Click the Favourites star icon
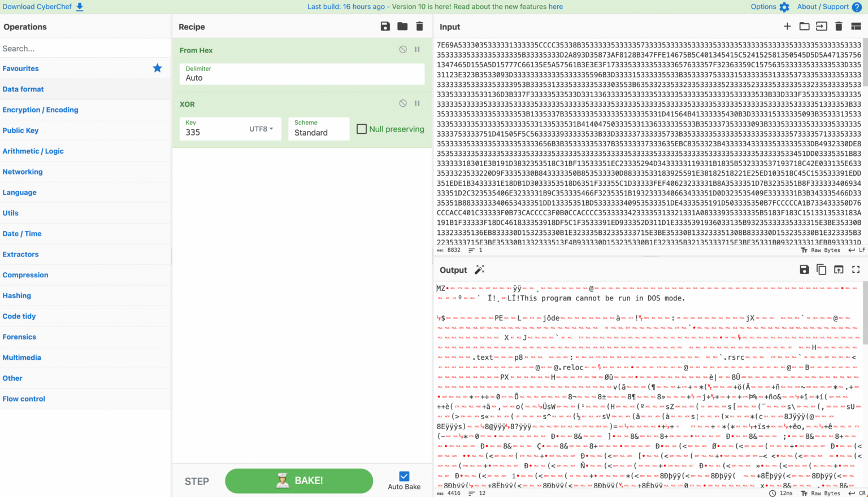 (157, 68)
